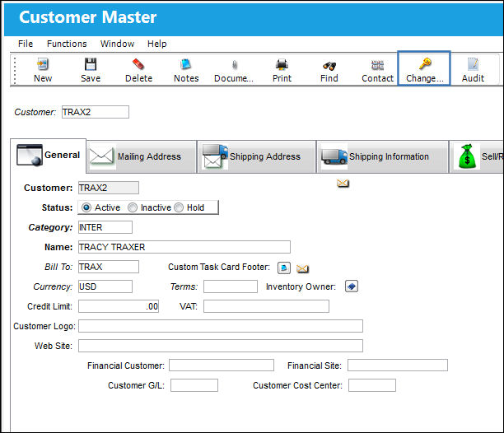This screenshot has width=504, height=433.
Task: Click the VAT input field
Action: pyautogui.click(x=266, y=306)
